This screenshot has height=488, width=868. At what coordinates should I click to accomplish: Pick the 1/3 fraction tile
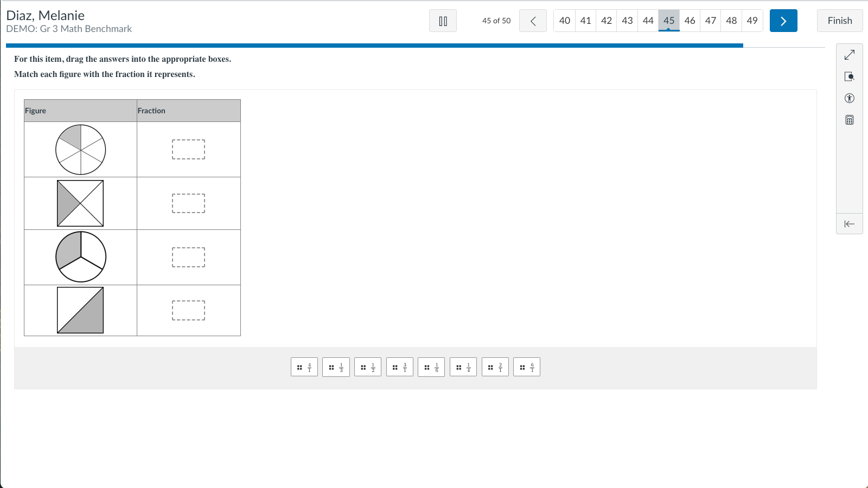tap(336, 367)
